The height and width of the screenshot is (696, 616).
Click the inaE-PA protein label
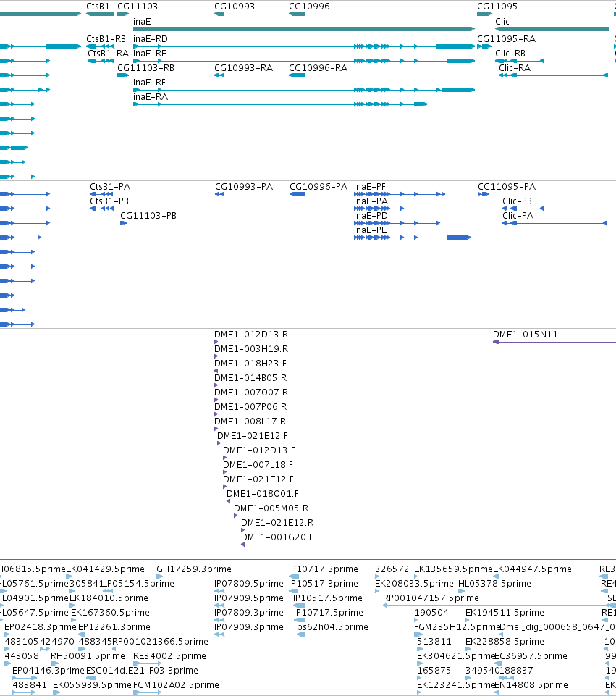pyautogui.click(x=371, y=201)
